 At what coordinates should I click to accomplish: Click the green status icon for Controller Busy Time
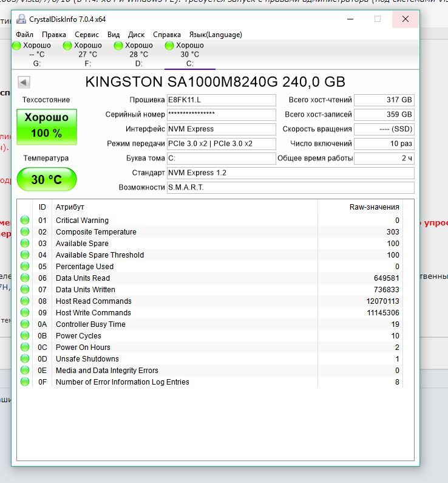(x=25, y=324)
